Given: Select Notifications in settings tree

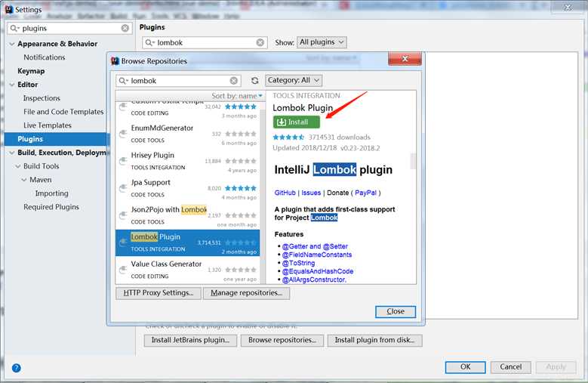Looking at the screenshot, I should pyautogui.click(x=45, y=57).
